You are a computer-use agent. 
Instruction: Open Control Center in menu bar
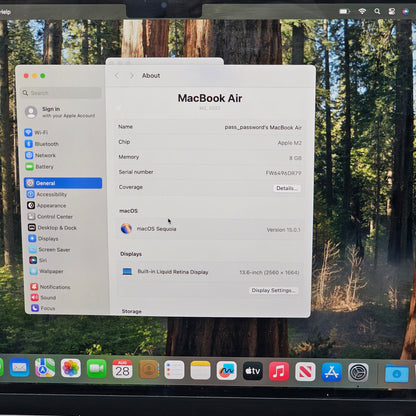[x=392, y=11]
